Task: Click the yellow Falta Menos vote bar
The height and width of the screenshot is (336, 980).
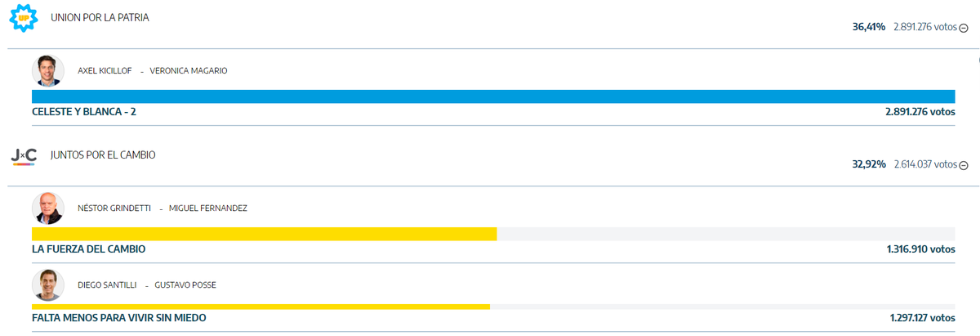Action: pos(261,307)
